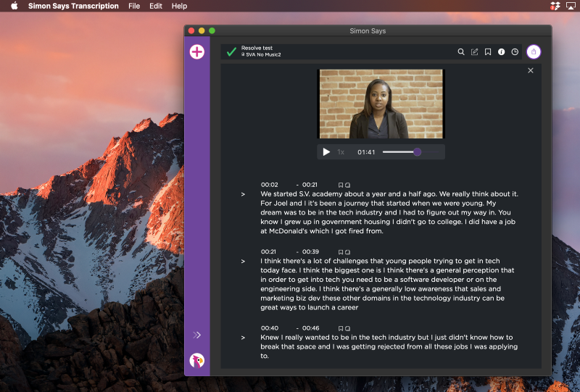Click the Dropbox menu bar icon

555,6
